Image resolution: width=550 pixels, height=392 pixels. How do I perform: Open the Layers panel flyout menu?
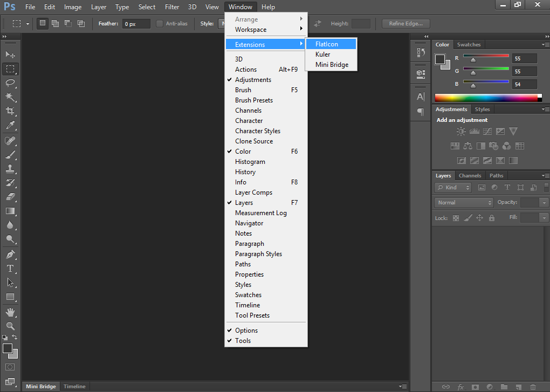click(546, 175)
